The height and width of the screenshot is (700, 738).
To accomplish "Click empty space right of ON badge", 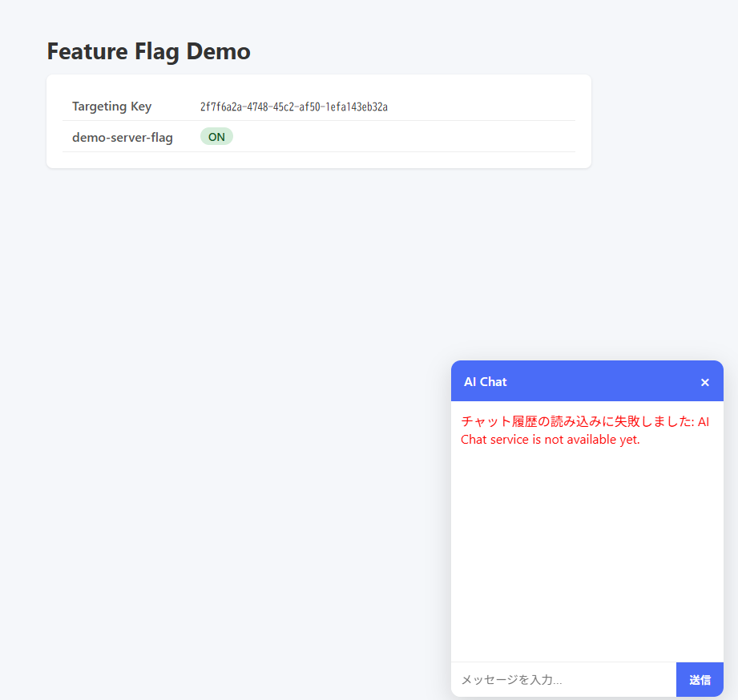I will pyautogui.click(x=401, y=137).
